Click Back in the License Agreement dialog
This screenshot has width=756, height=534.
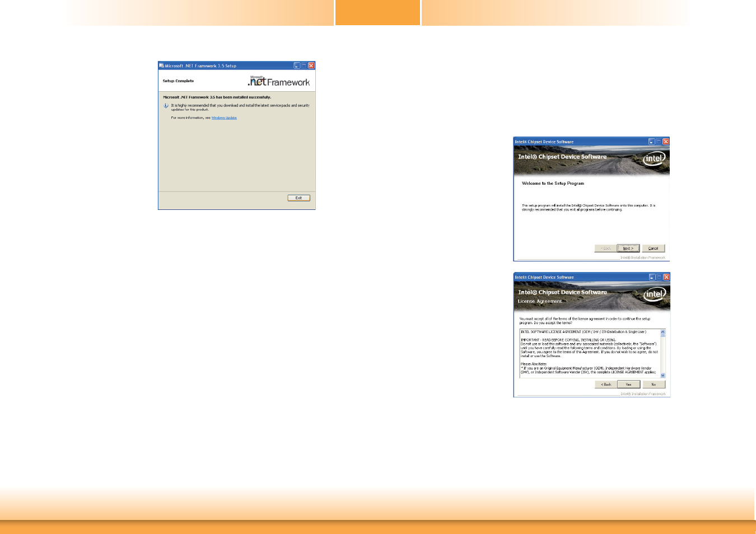point(606,385)
